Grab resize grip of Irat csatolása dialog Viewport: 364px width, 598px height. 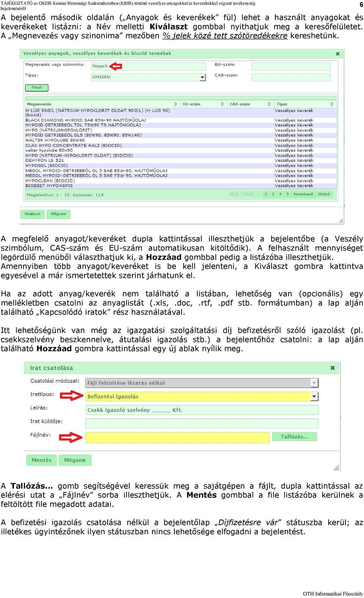pos(336,468)
